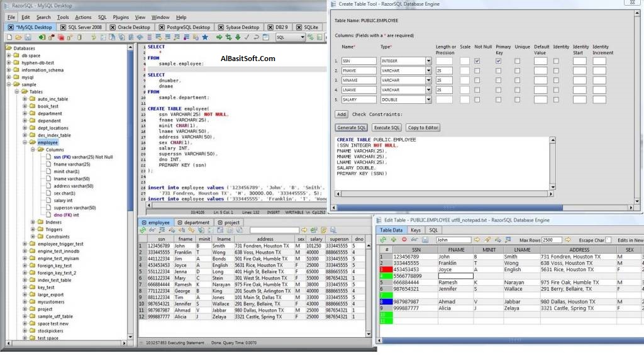
Task: Click the Add button in Create Table Tool
Action: click(341, 114)
